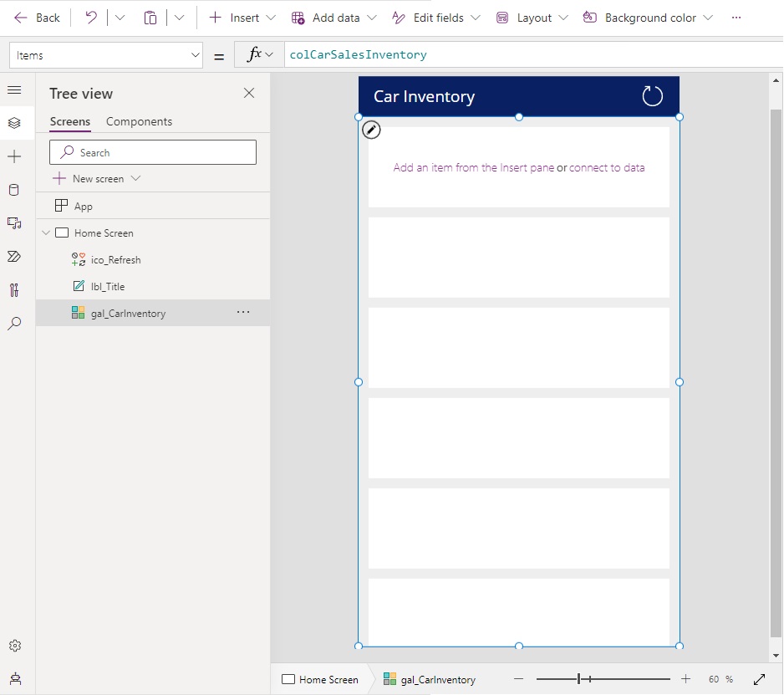Expand the New screen dropdown chevron

point(135,178)
